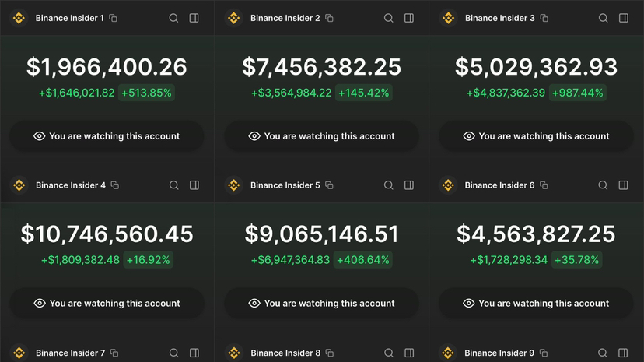Search inside the Binance Insider 7 card
Viewport: 644px width, 362px height.
[174, 353]
